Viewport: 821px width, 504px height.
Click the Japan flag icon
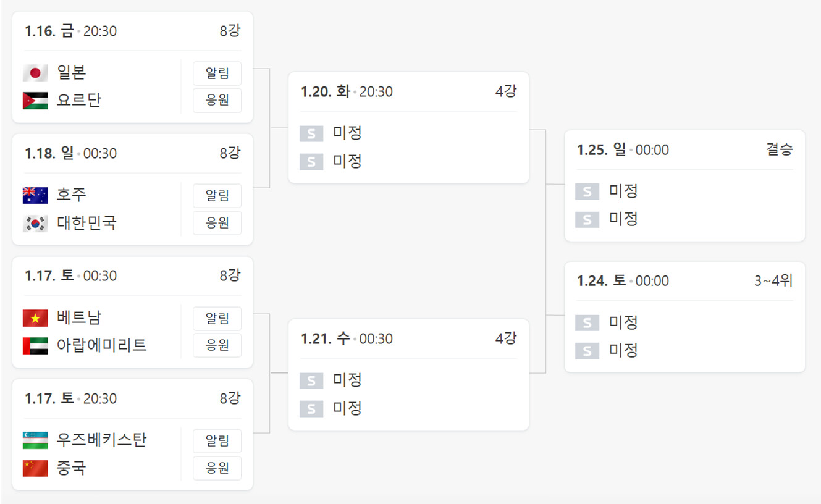click(35, 73)
